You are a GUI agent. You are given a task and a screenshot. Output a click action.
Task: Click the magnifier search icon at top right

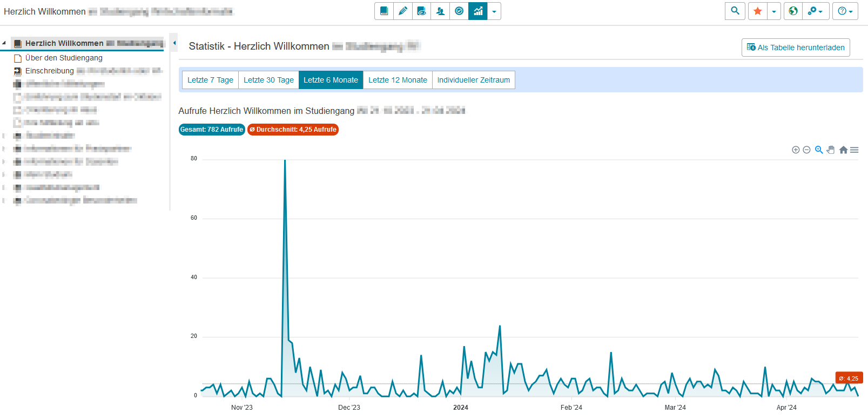coord(735,11)
